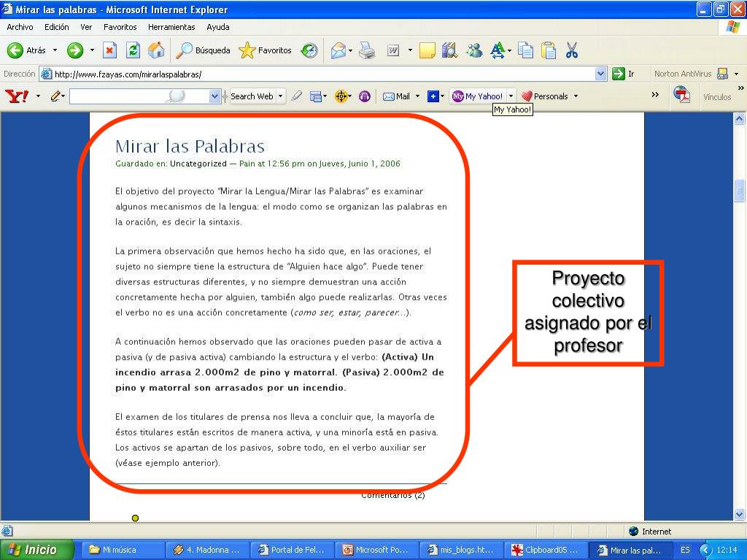Switch to Microsoft Po... taskbar window
The width and height of the screenshot is (747, 560).
[376, 550]
